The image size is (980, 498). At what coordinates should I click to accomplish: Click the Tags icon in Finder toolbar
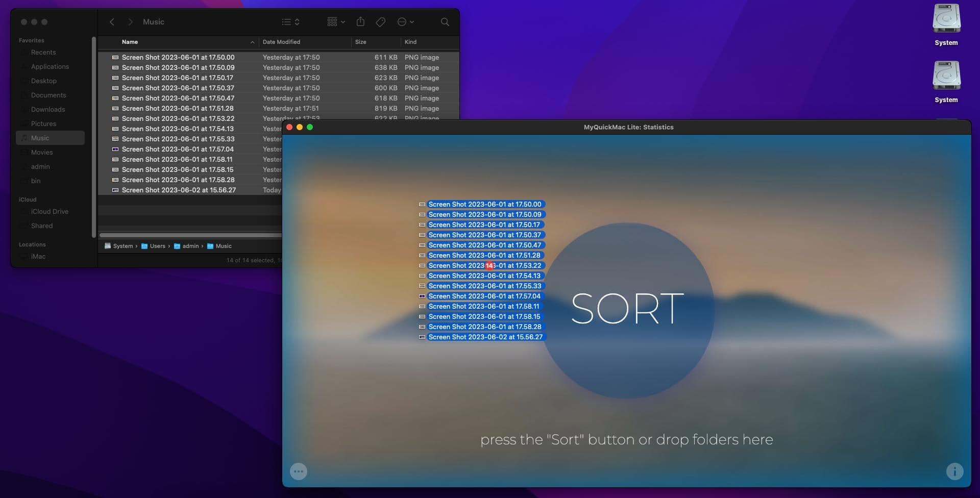(x=380, y=22)
